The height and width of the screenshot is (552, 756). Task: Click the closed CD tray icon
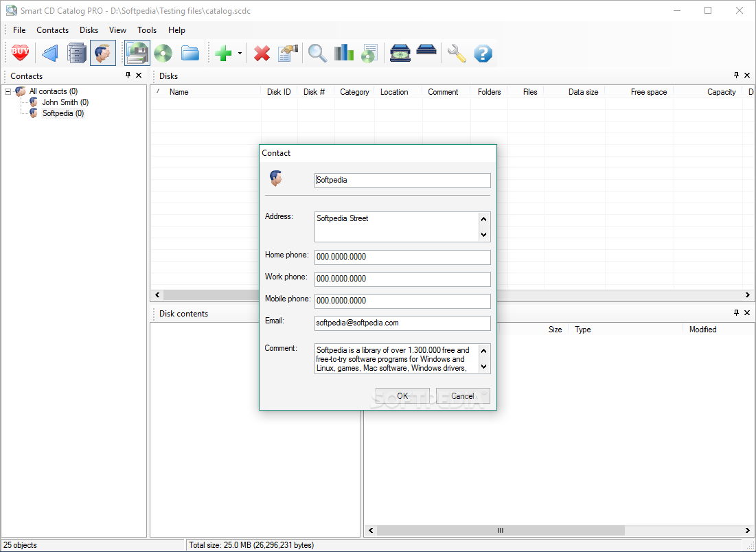tap(426, 49)
